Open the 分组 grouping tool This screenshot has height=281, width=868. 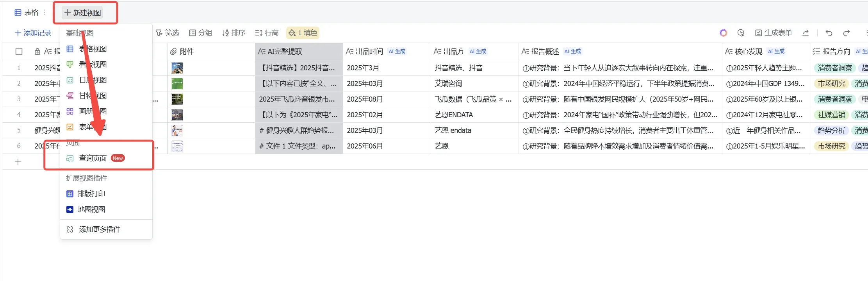pyautogui.click(x=200, y=33)
